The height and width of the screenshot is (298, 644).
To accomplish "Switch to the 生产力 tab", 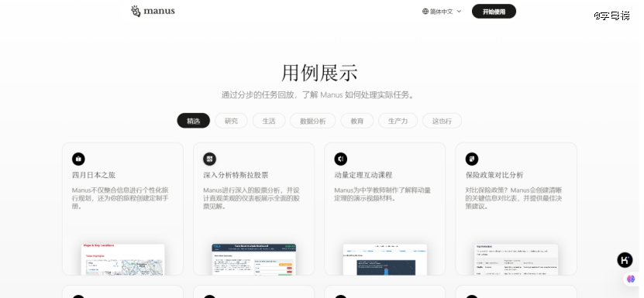I will point(398,121).
